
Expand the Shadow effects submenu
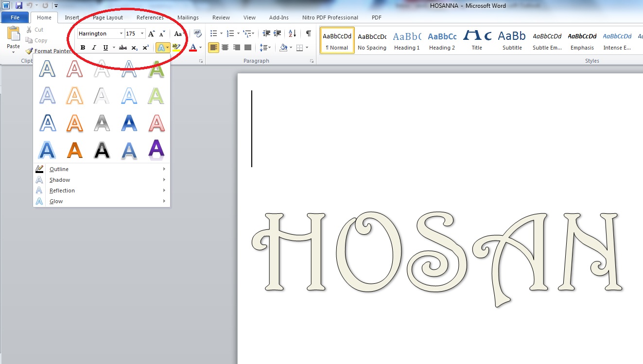(x=59, y=180)
